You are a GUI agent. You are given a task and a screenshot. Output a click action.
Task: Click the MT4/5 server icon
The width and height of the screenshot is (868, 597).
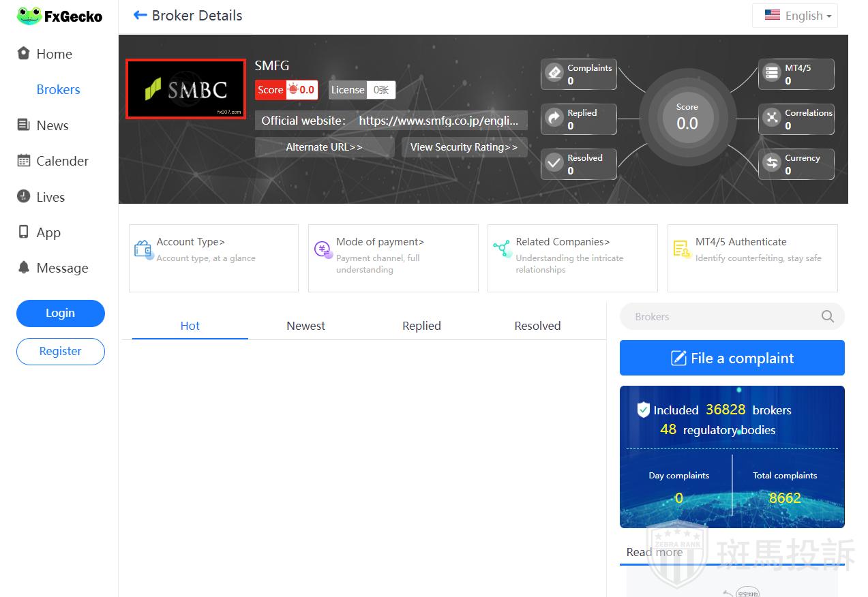(772, 74)
